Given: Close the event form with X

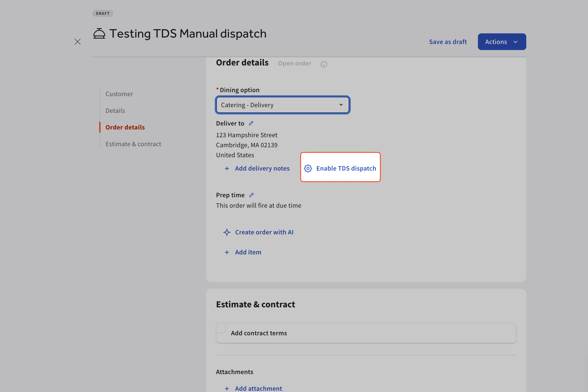Looking at the screenshot, I should point(78,42).
